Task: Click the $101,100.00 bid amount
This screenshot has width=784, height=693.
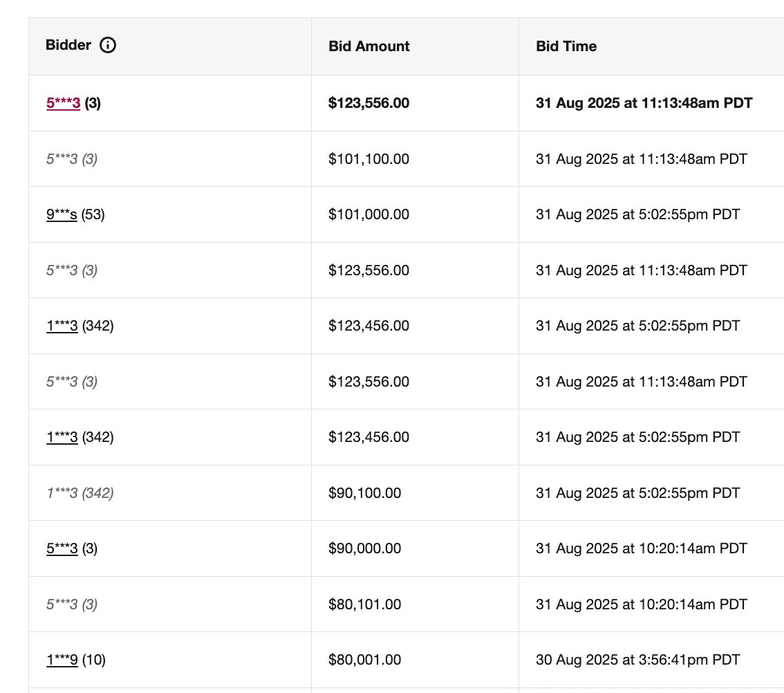Action: (x=368, y=159)
